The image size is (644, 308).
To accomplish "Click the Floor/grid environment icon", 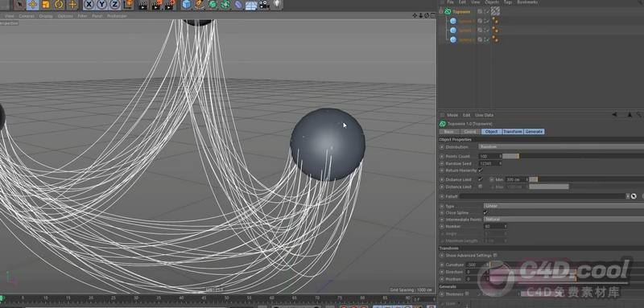I will tap(251, 5).
